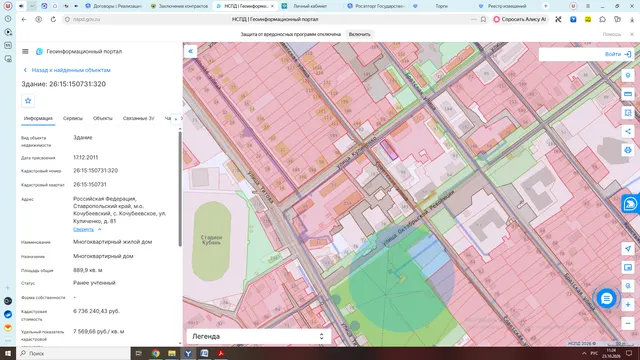Center map on my location arrow
640x360 pixels.
[628, 249]
